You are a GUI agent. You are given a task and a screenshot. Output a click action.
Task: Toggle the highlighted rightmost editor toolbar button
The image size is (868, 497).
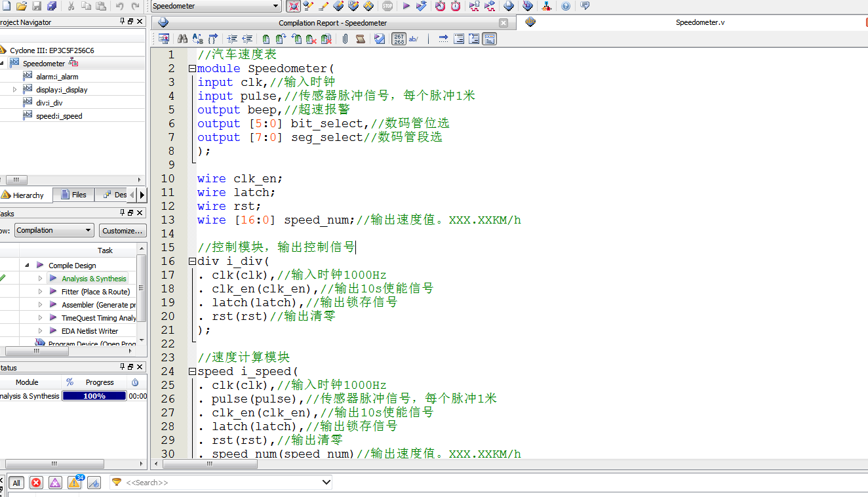coord(489,39)
